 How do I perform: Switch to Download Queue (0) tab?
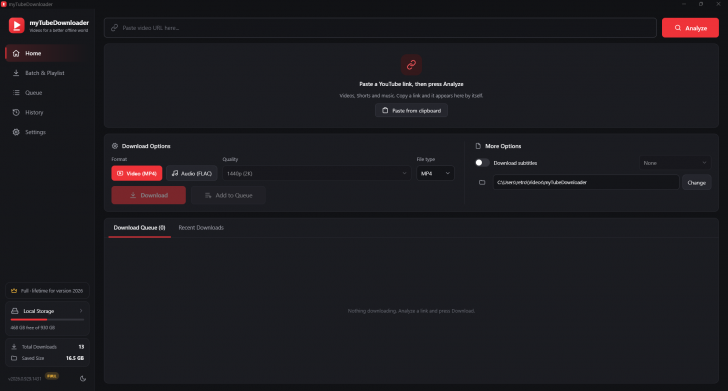pyautogui.click(x=139, y=228)
